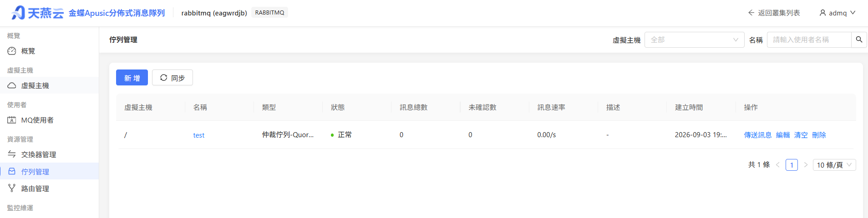The image size is (868, 218).
Task: Click the 操作 column header
Action: pos(751,107)
